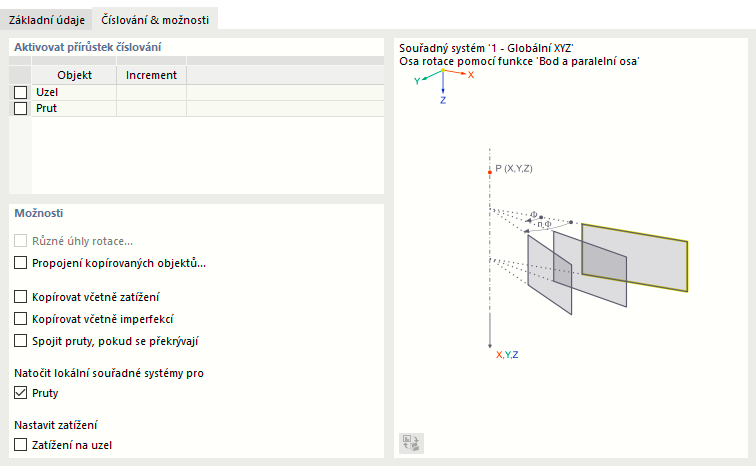The image size is (756, 466).
Task: Tick the Prut numbering increment checkbox
Action: pos(20,108)
